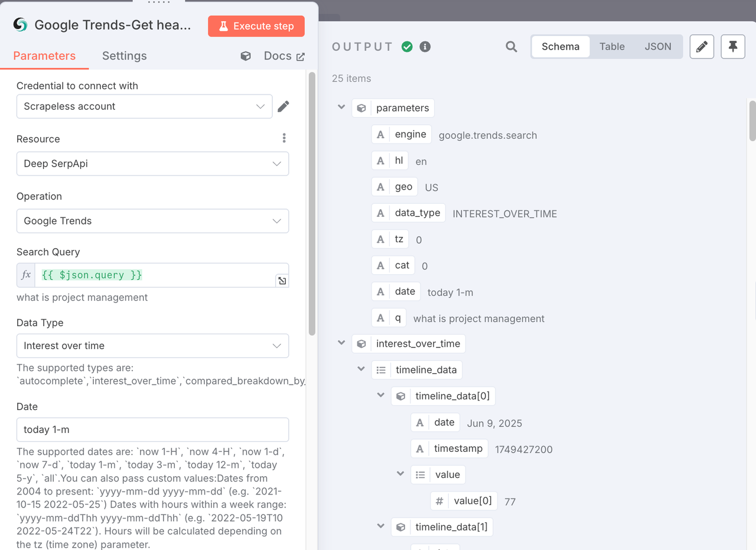Screen dimensions: 756x550
Task: Pin the output data
Action: (x=733, y=47)
